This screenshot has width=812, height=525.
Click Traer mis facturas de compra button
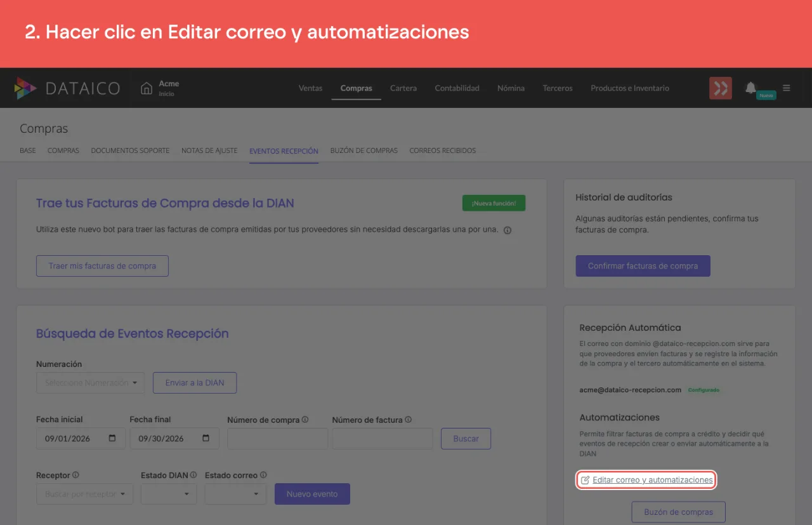click(102, 266)
